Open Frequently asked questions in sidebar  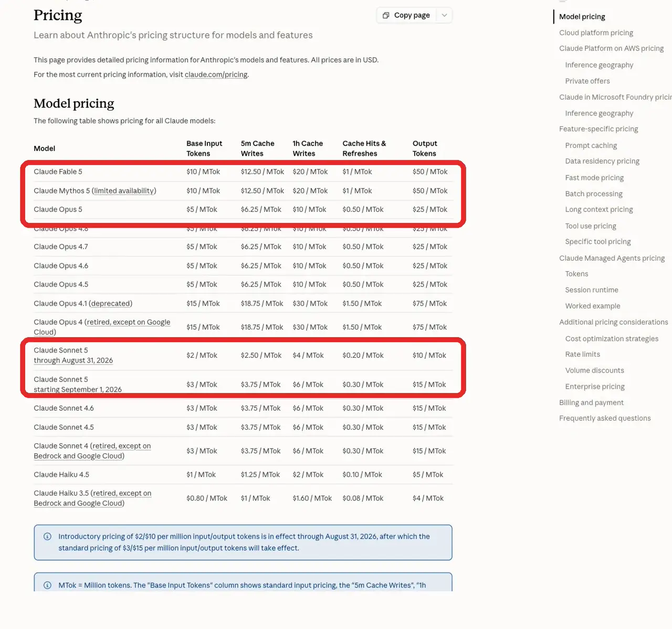pos(605,418)
